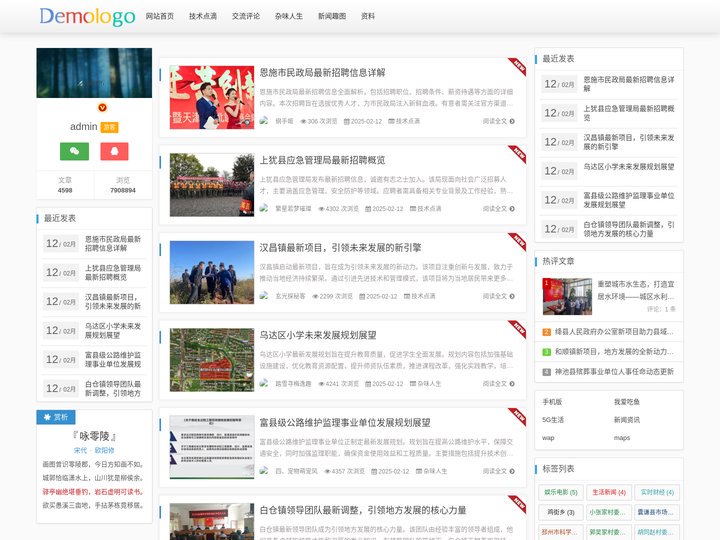Click the admin profile forest banner image

[x=94, y=73]
